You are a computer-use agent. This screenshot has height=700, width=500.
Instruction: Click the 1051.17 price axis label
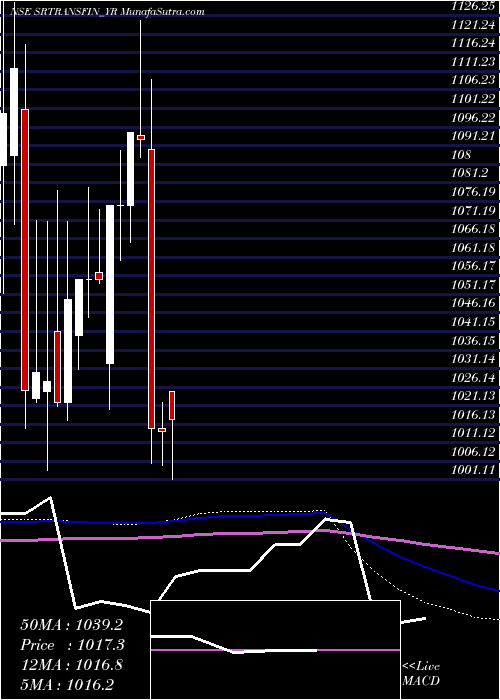coord(474,284)
